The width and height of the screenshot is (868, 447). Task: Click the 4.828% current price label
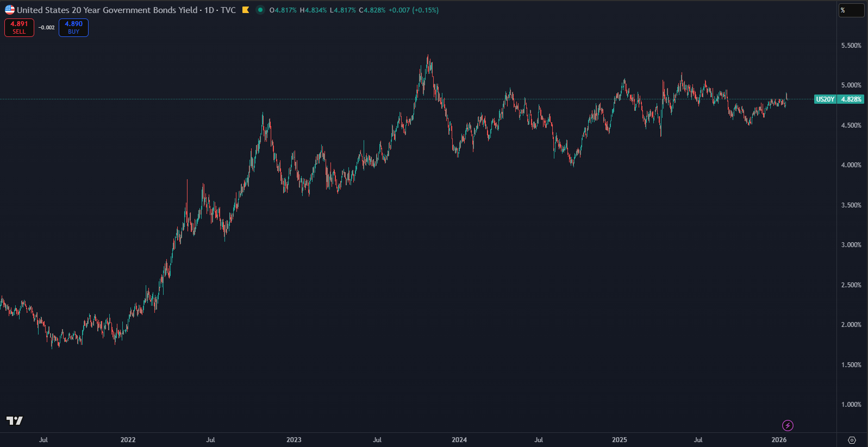click(x=851, y=99)
